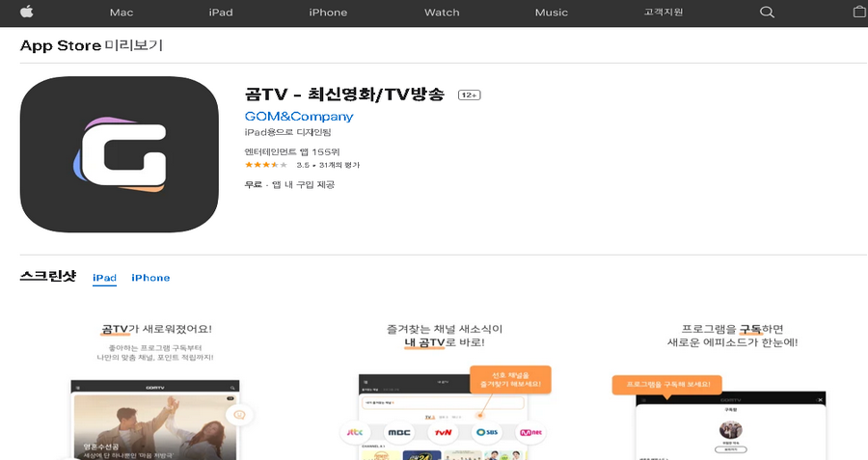The width and height of the screenshot is (868, 460).
Task: Click the 새로운 에피소드가 한눈에 caption
Action: coord(732,342)
